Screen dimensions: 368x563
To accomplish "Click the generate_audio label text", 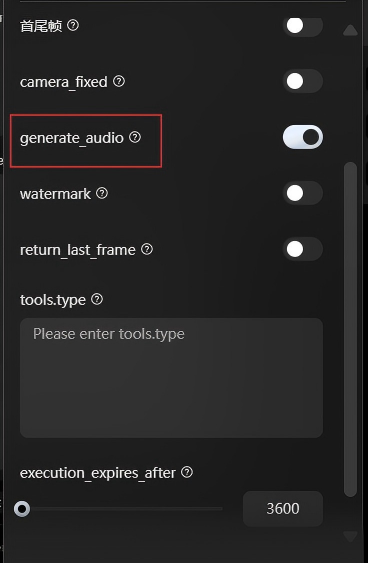I will click(72, 138).
